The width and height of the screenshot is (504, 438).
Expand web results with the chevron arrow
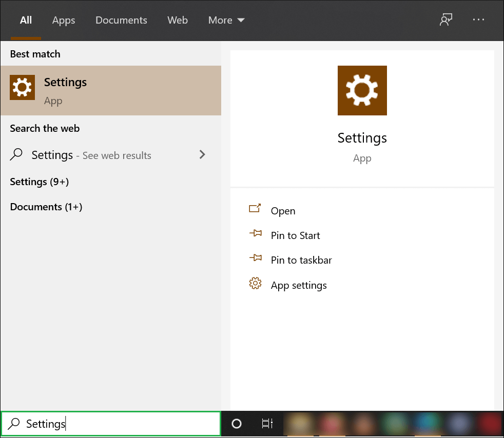[x=202, y=154]
